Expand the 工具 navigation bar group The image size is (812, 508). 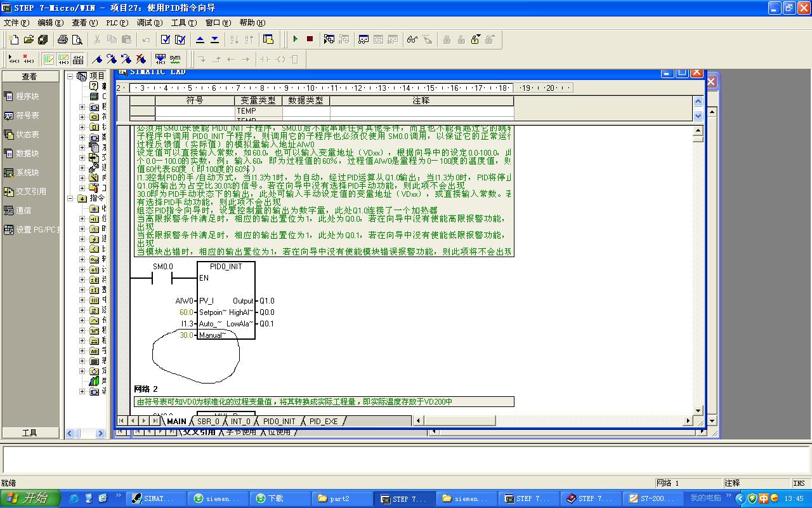pyautogui.click(x=30, y=432)
